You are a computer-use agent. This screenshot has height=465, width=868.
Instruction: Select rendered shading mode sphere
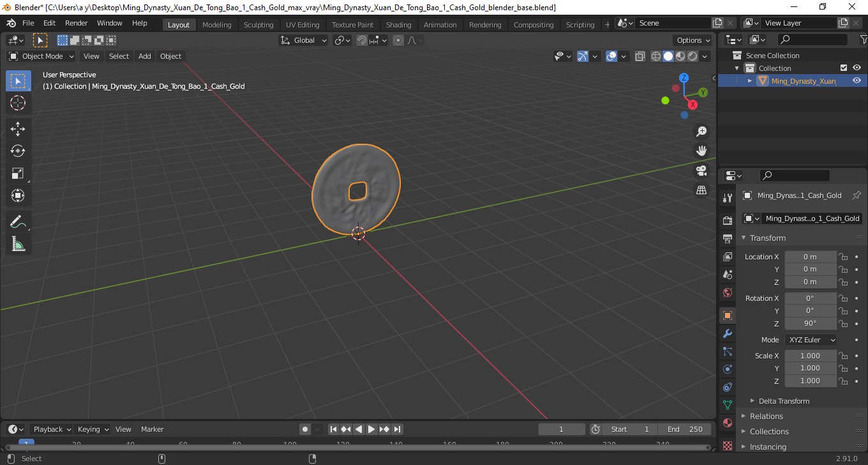point(692,56)
